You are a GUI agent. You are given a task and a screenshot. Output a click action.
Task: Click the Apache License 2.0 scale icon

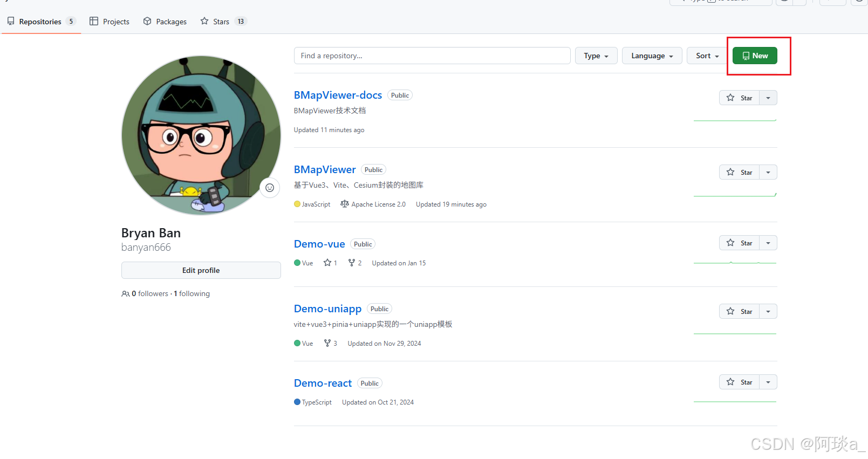pyautogui.click(x=345, y=204)
